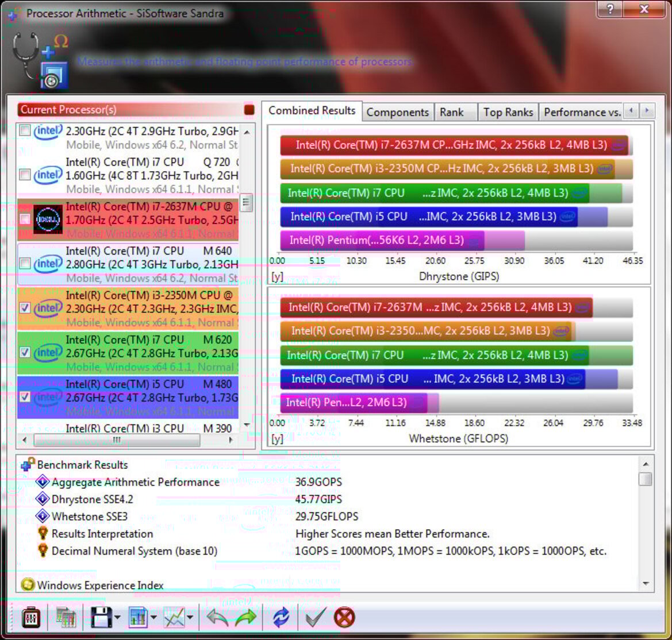
Task: Save results with the floppy disk icon
Action: [101, 617]
